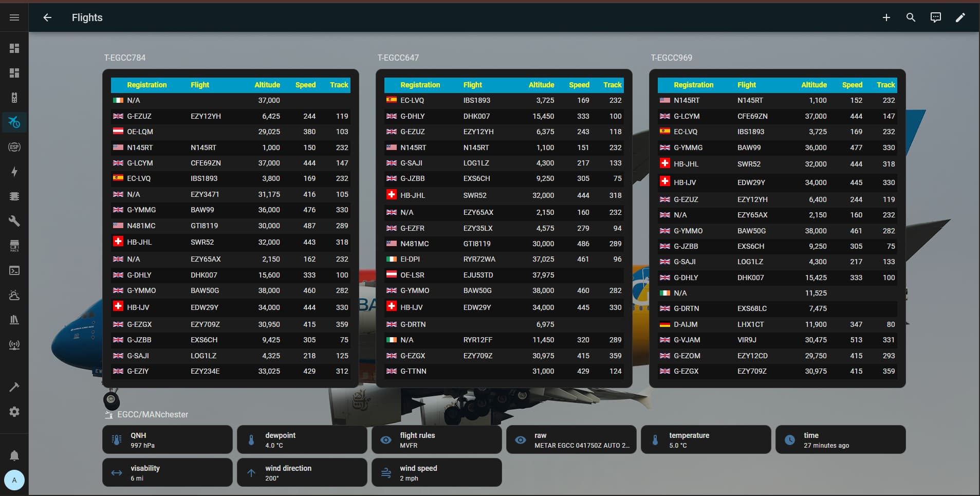The width and height of the screenshot is (980, 496).
Task: Click the Austrian flag beside OE-LQM
Action: pyautogui.click(x=118, y=132)
